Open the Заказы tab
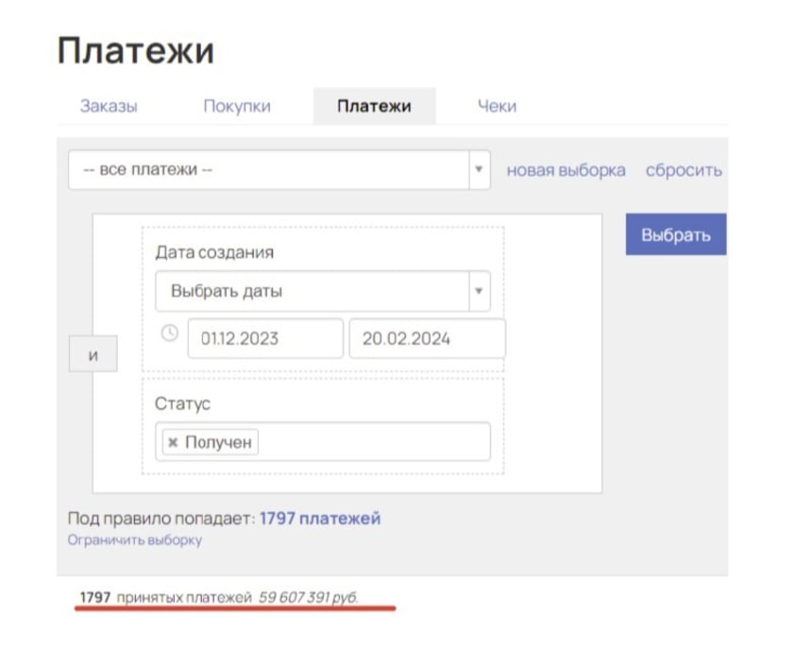 [x=109, y=106]
